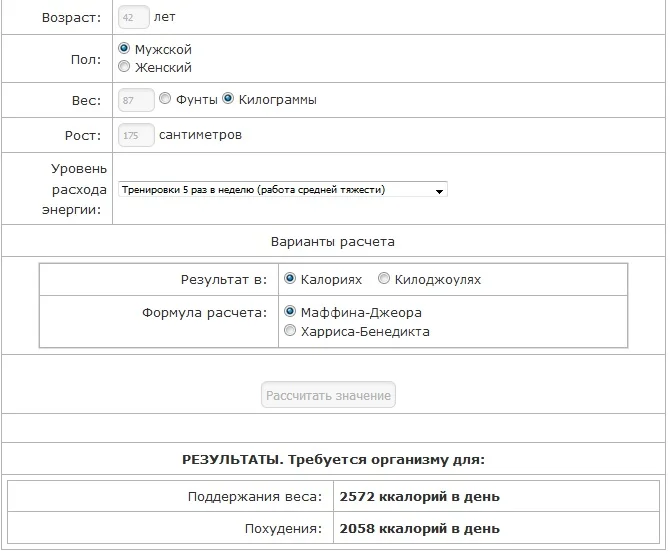This screenshot has width=670, height=557.
Task: Click the Мужской label text
Action: pos(163,49)
